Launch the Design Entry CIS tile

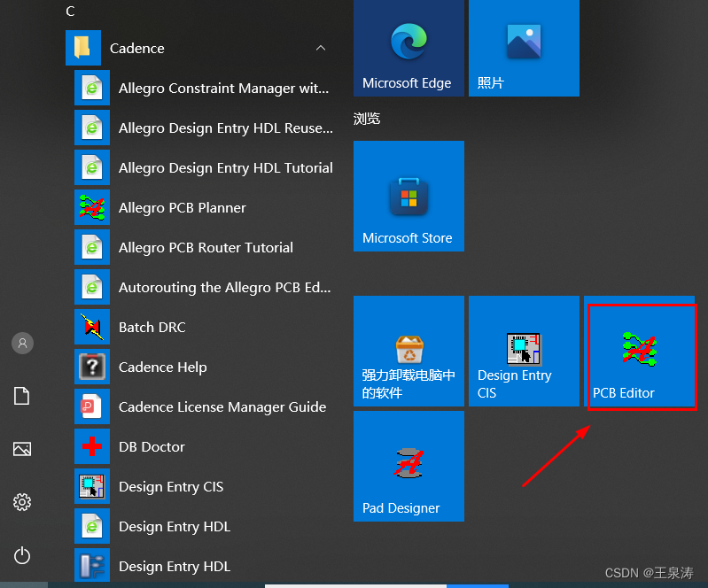pyautogui.click(x=524, y=351)
